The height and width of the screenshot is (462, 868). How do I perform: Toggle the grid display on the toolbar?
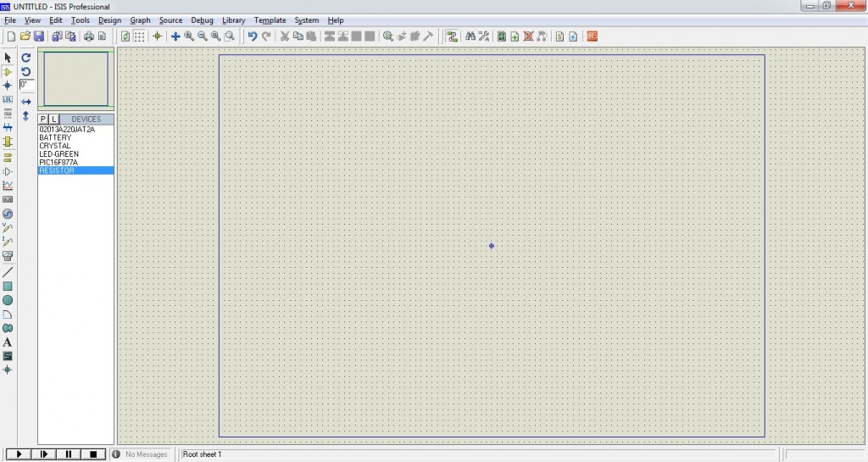(140, 36)
